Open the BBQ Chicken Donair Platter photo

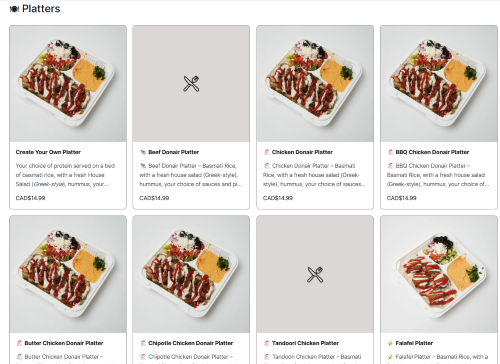pos(439,84)
